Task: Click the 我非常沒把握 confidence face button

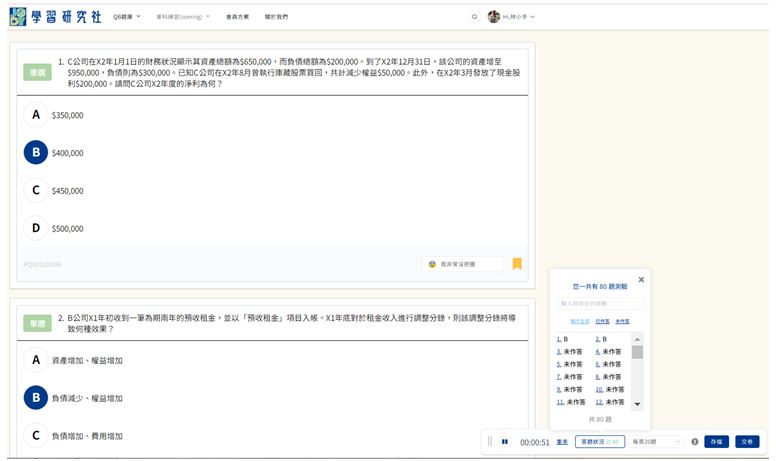Action: (x=461, y=264)
